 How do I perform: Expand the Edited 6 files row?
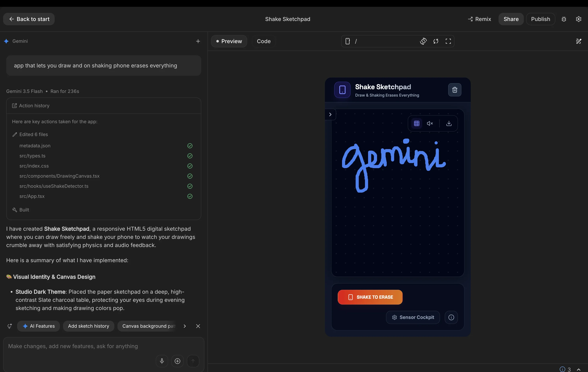pyautogui.click(x=30, y=134)
